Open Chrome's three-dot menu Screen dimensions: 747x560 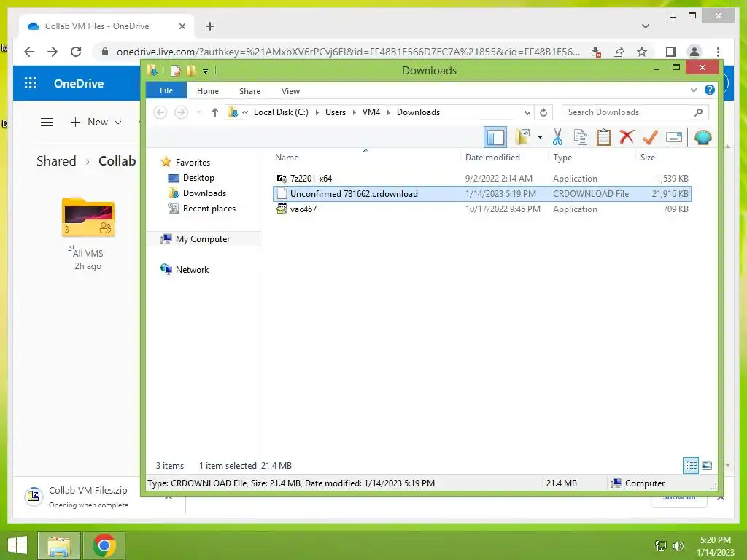point(718,52)
